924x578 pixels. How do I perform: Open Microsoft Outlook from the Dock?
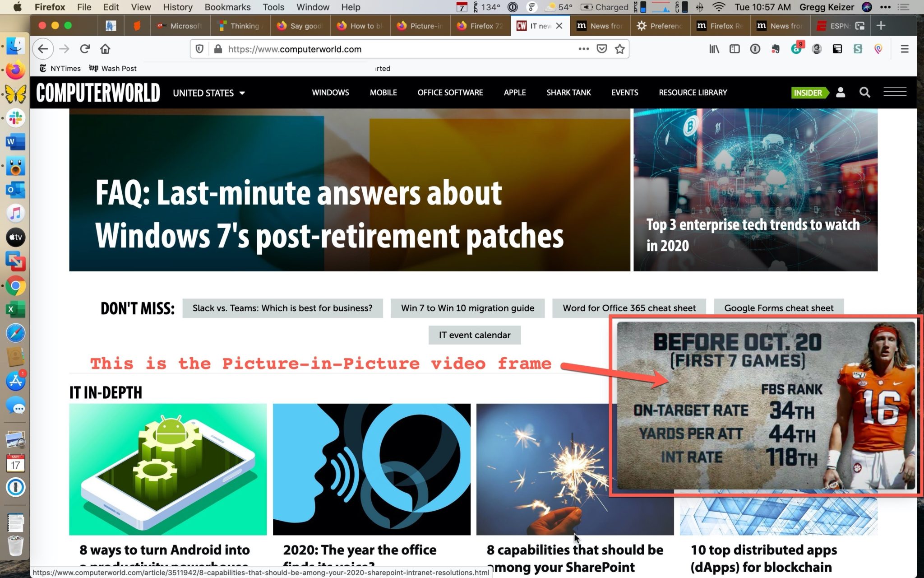click(15, 190)
